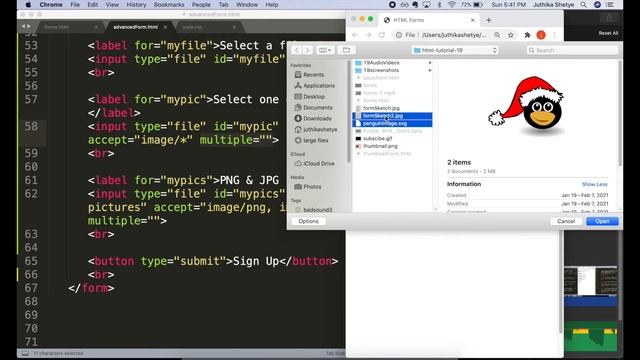Open the Apple menu
The height and width of the screenshot is (360, 640).
[x=28, y=5]
